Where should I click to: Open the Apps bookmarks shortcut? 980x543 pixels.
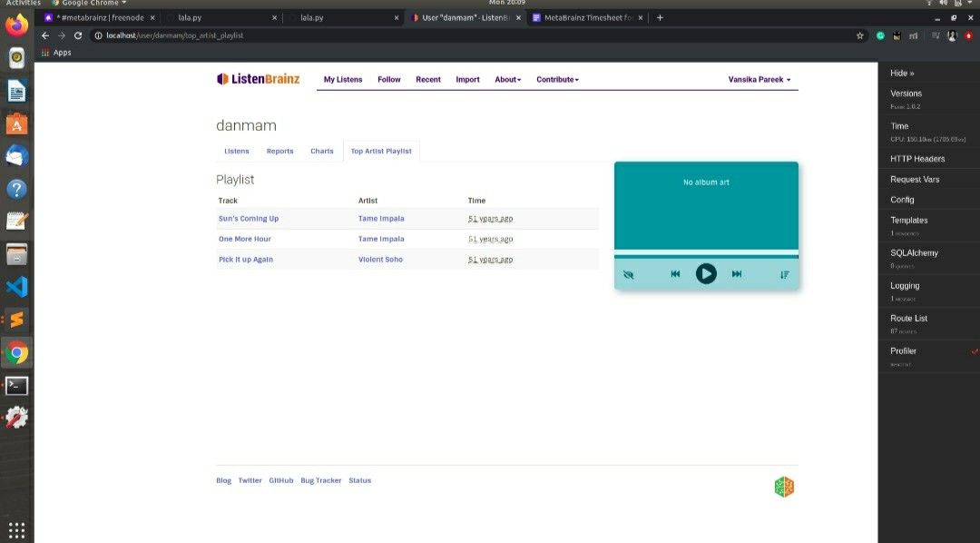(x=56, y=53)
